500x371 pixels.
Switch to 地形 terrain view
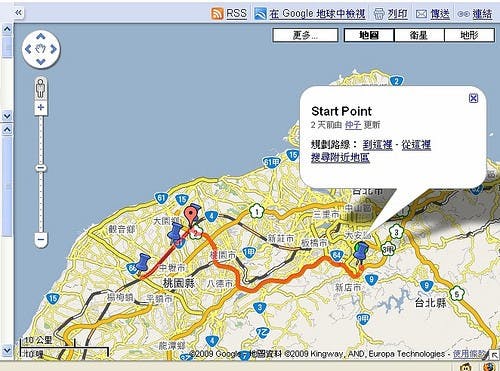[469, 35]
